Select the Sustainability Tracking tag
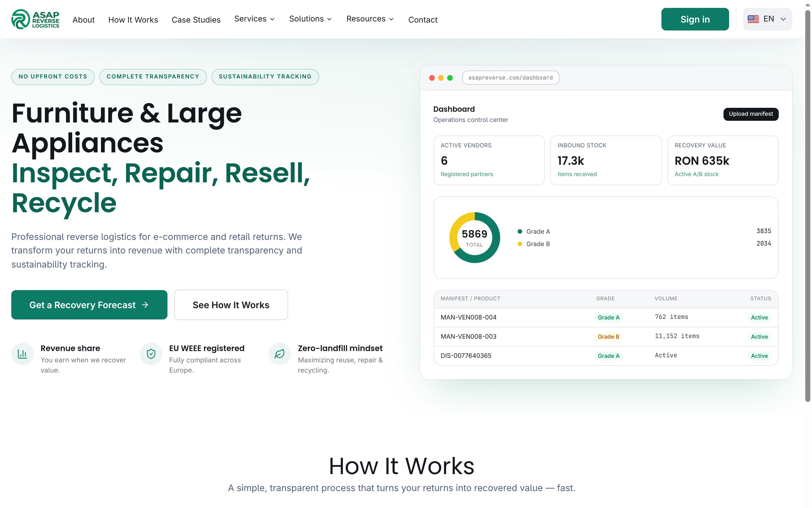This screenshot has height=508, width=812. (x=265, y=76)
